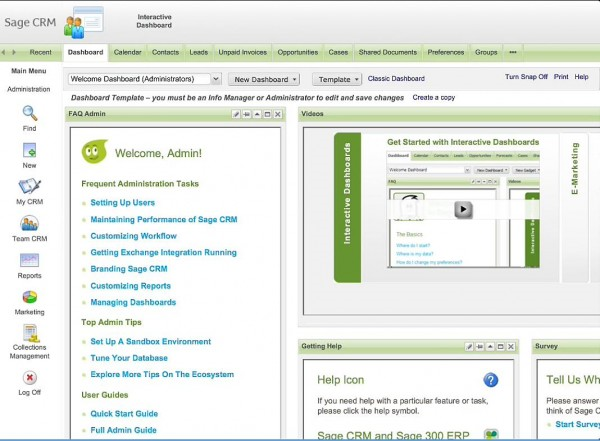Click the blue help question mark icon
Viewport: 602px width, 441px height.
coord(491,380)
